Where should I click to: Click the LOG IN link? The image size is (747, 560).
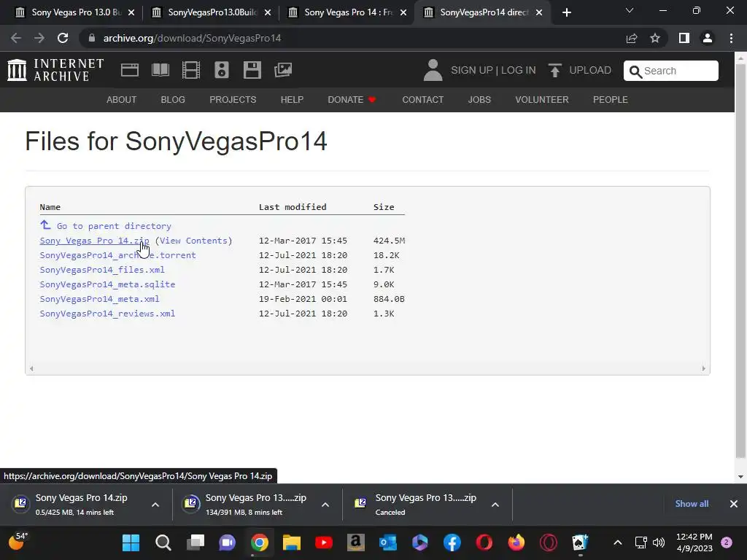point(519,70)
